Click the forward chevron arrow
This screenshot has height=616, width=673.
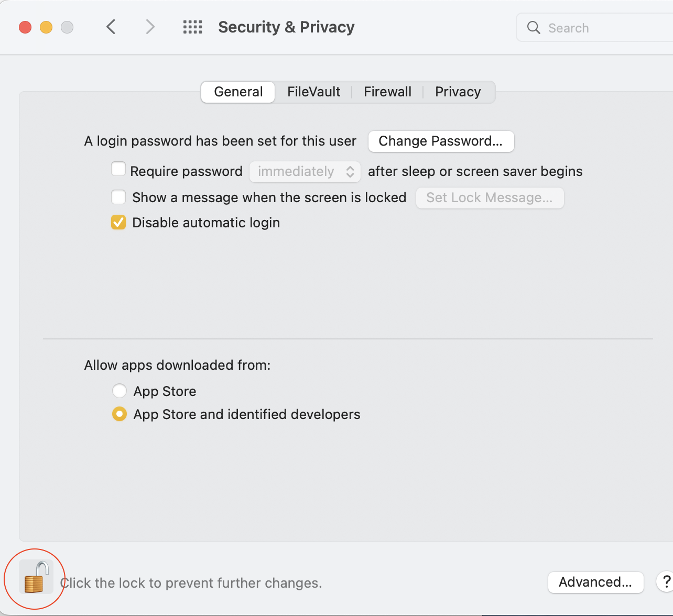[150, 27]
